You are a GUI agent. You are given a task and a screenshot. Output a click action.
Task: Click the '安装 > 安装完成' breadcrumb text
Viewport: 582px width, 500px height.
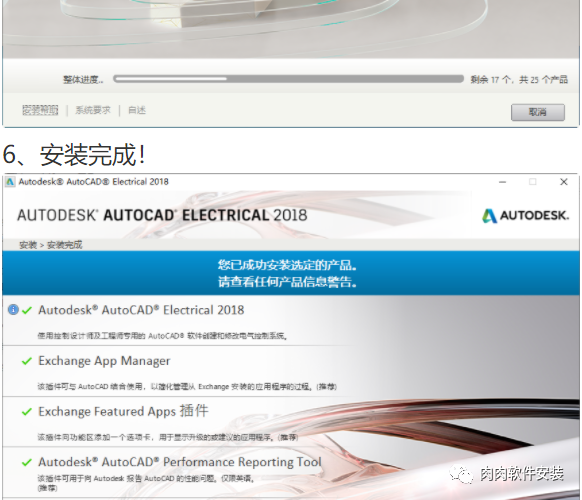pos(50,245)
